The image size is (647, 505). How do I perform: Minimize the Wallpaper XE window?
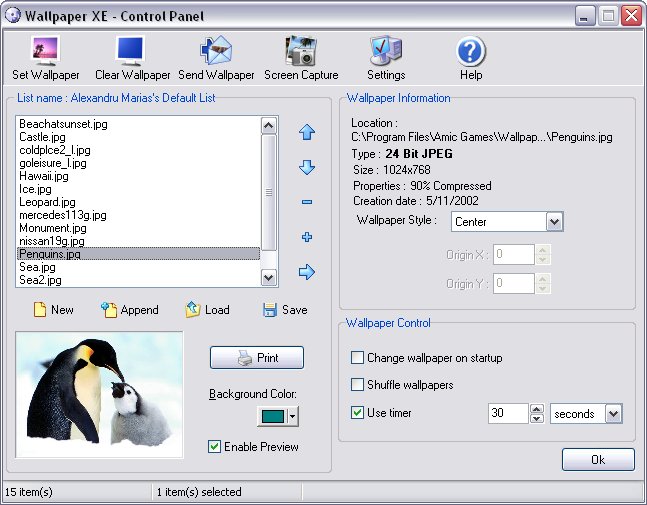(584, 16)
